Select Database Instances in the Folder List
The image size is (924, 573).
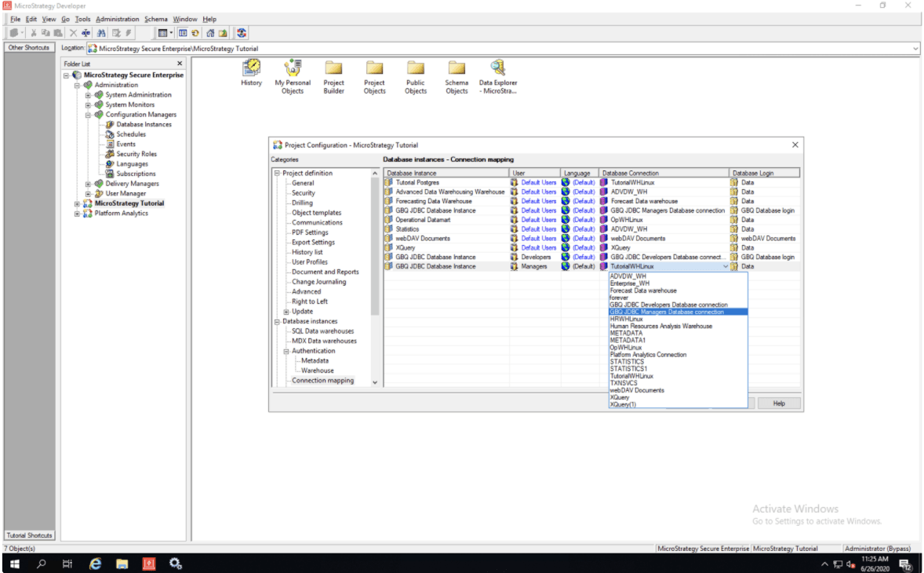point(144,124)
